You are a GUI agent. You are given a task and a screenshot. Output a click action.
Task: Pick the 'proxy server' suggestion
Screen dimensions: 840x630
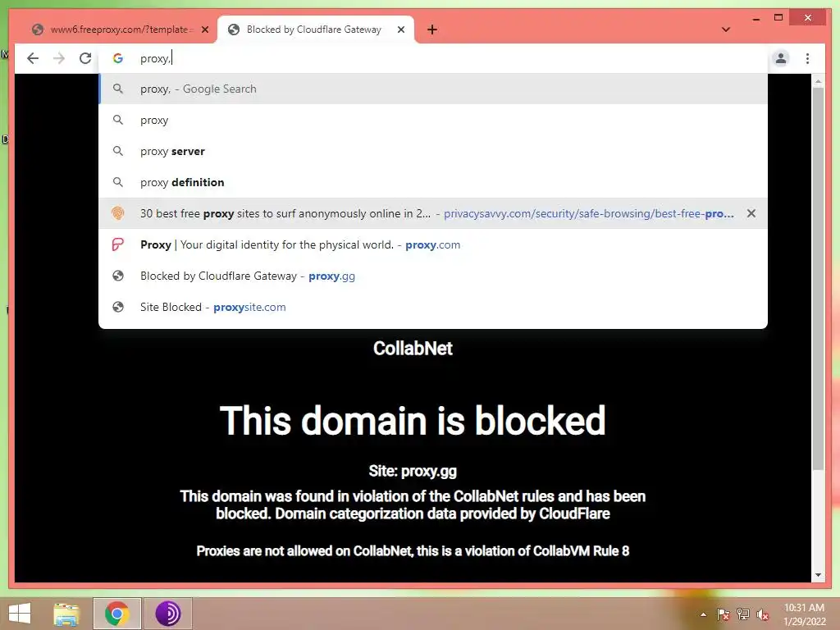coord(433,151)
